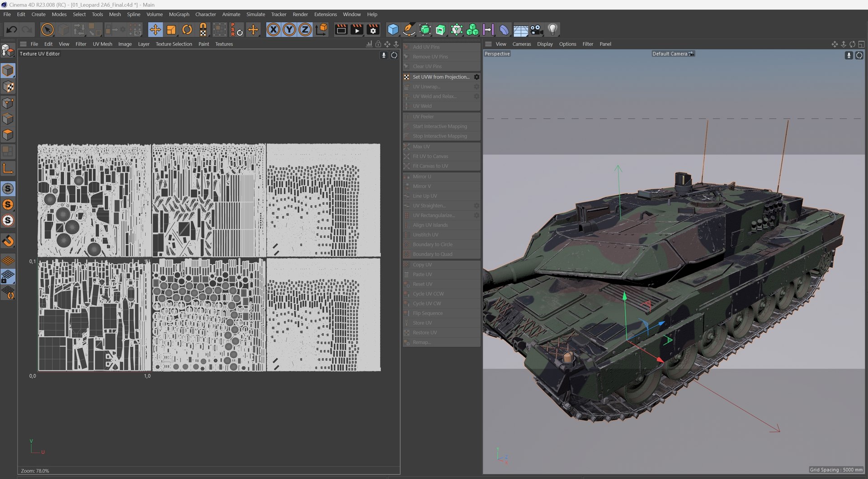Screen dimensions: 868x479
Task: Click Set UVW from Projection command
Action: tap(441, 77)
